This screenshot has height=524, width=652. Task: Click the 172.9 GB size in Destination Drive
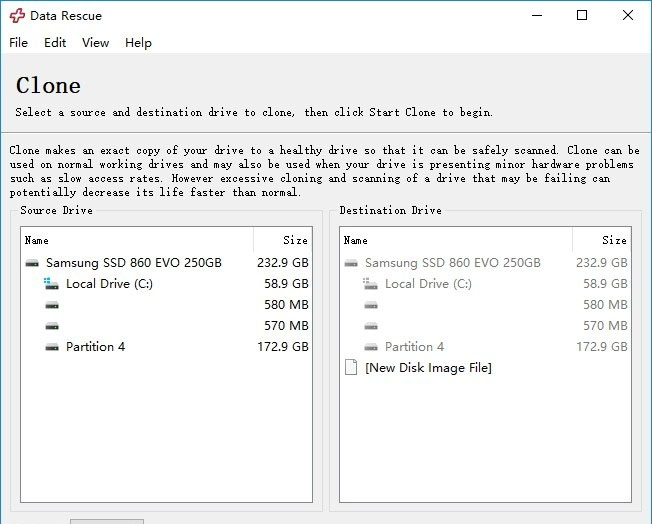tap(602, 347)
